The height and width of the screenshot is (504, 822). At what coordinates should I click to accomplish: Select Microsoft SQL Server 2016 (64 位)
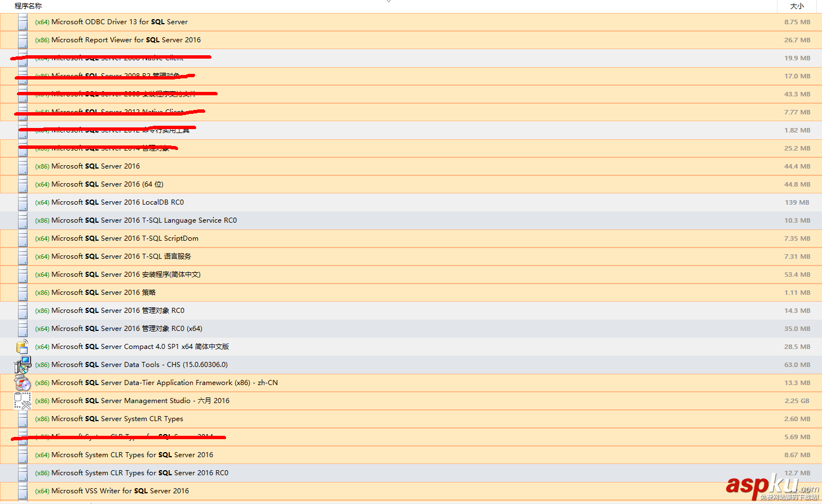point(99,184)
